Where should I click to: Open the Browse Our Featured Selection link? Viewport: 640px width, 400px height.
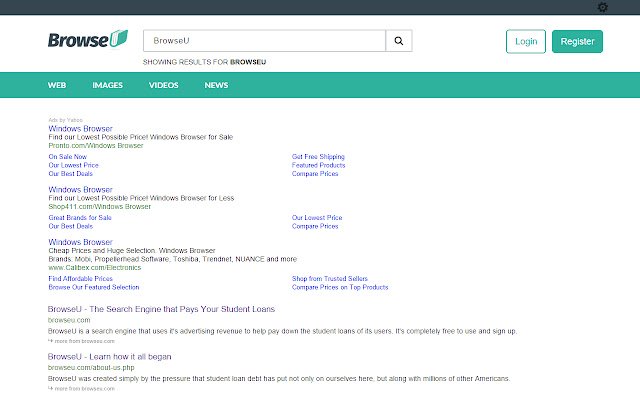94,287
